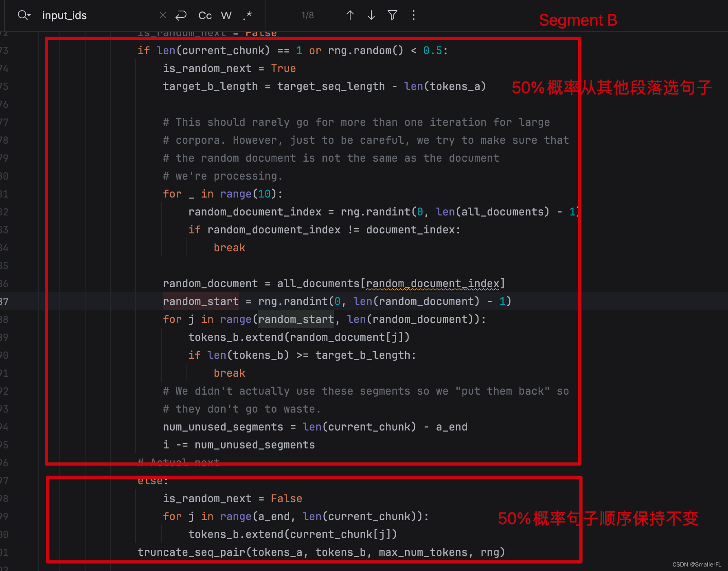
Task: Toggle the Words (W) match option
Action: (x=226, y=15)
